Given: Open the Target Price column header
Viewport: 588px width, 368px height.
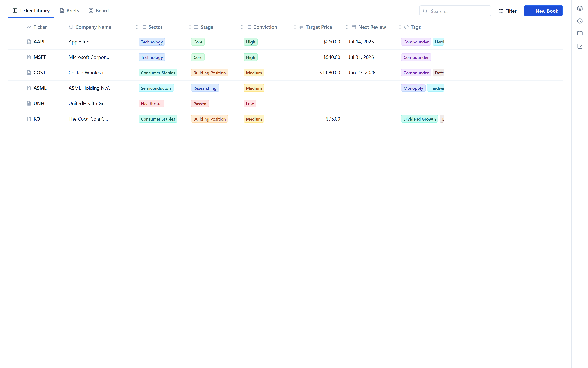Looking at the screenshot, I should [x=318, y=27].
